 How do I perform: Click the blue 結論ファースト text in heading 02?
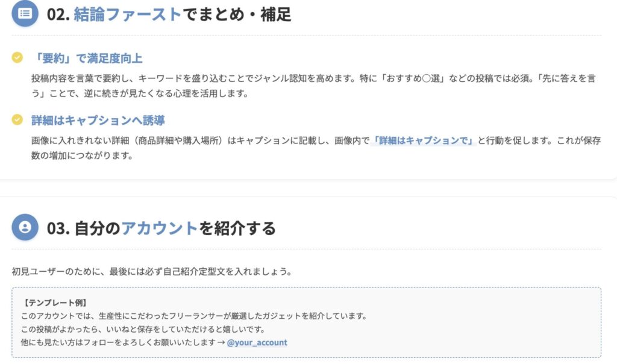(x=127, y=14)
